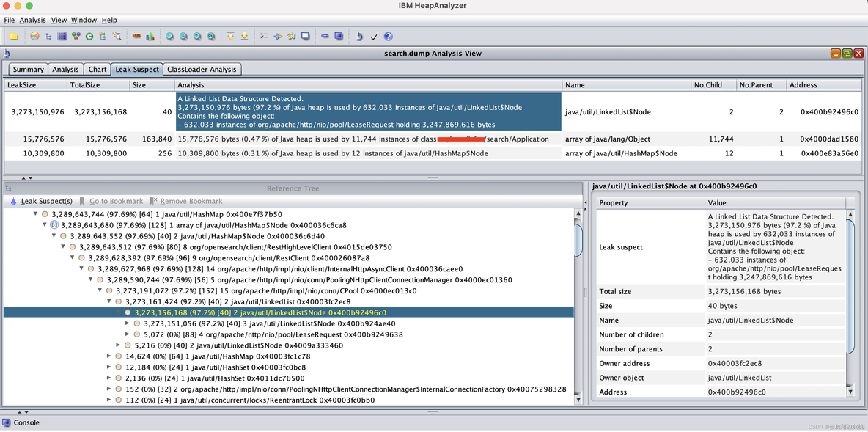Click the Go to Bookmark button
The width and height of the screenshot is (868, 432).
tap(111, 201)
